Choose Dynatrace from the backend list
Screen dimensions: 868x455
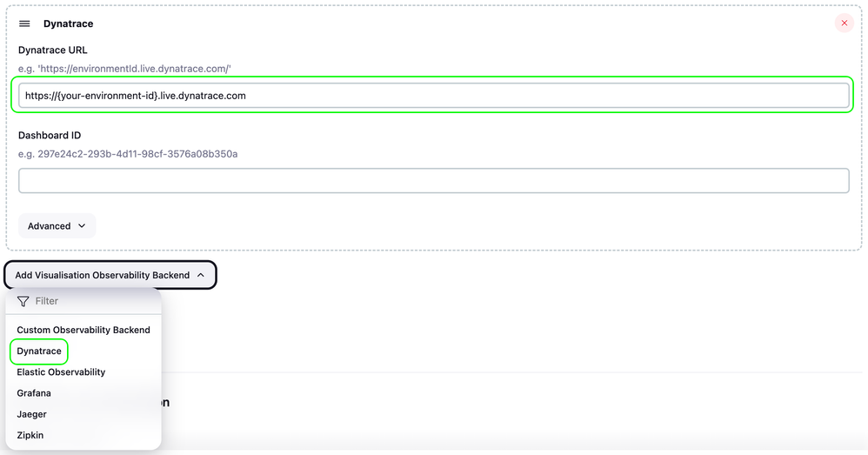[x=39, y=351]
